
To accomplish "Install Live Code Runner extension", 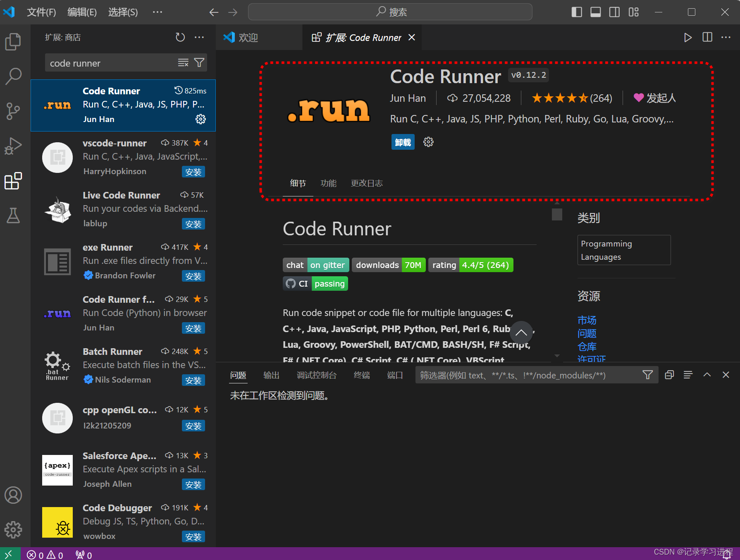I will (193, 224).
